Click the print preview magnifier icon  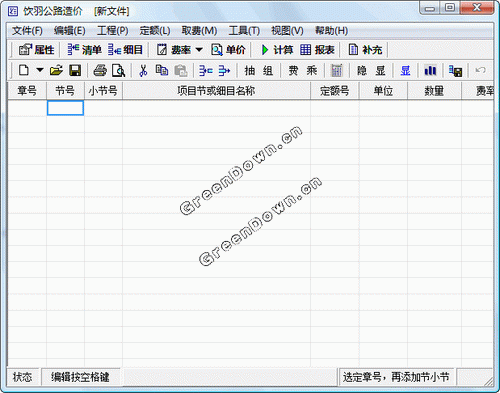(x=118, y=70)
